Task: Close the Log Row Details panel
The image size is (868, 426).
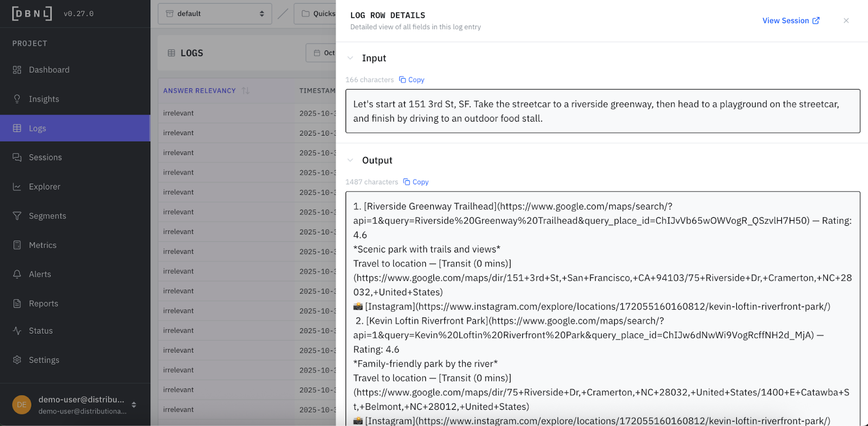Action: click(846, 21)
